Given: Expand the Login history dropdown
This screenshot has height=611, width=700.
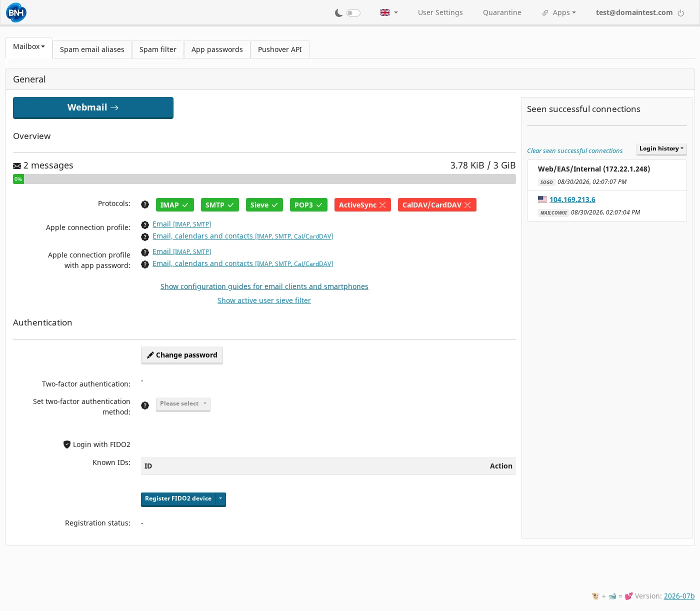Looking at the screenshot, I should point(661,149).
